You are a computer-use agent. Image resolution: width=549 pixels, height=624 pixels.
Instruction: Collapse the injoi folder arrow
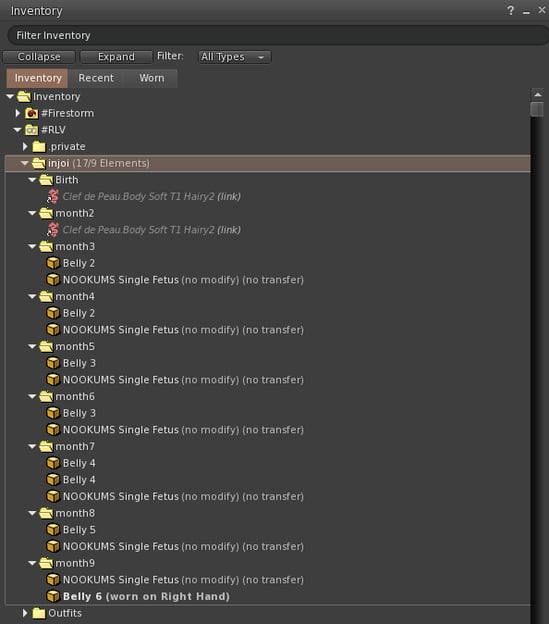[x=25, y=163]
